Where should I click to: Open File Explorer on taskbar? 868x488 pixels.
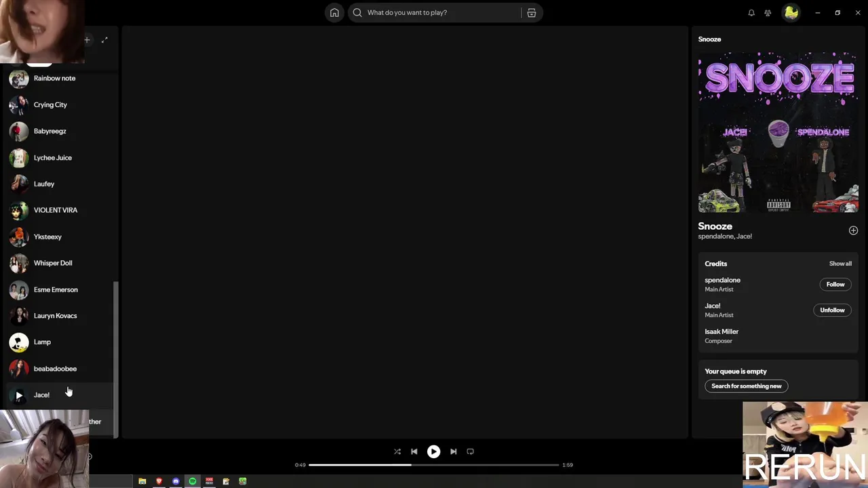point(142,481)
